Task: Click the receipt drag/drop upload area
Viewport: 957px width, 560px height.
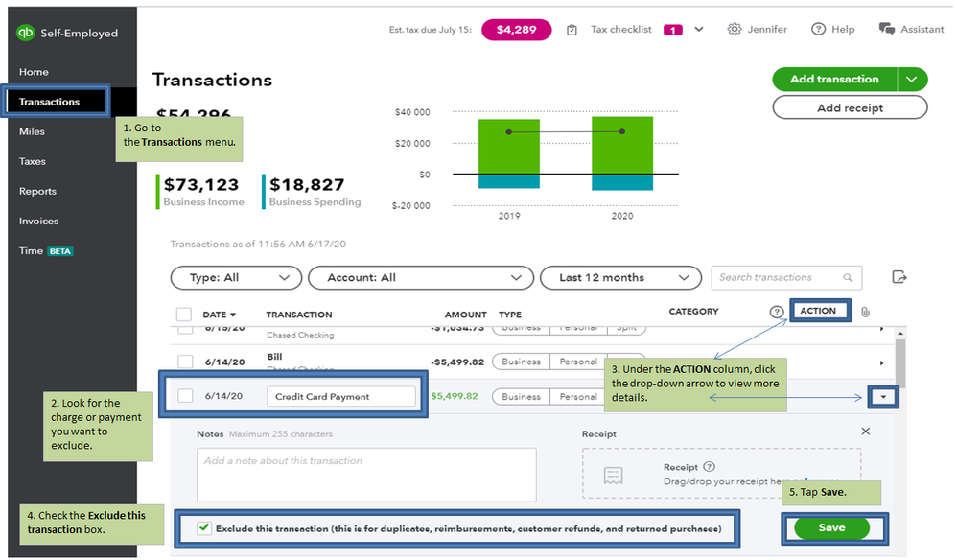Action: [721, 474]
